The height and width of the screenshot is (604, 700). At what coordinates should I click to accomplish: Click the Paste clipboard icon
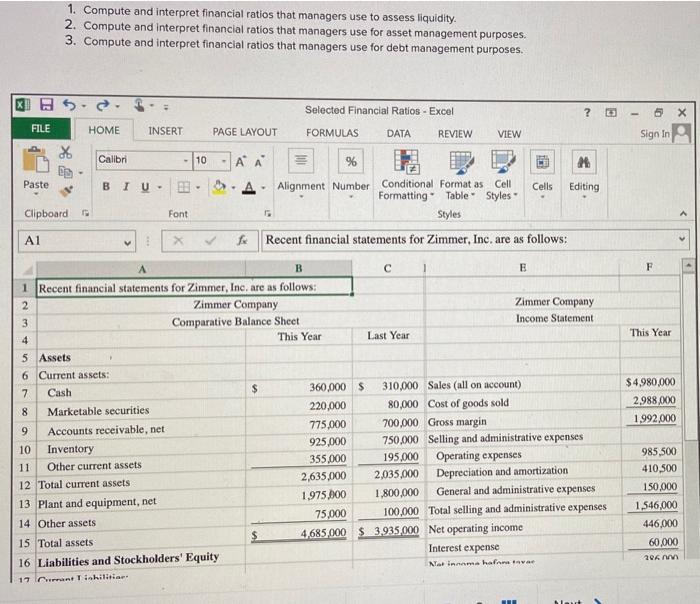36,159
